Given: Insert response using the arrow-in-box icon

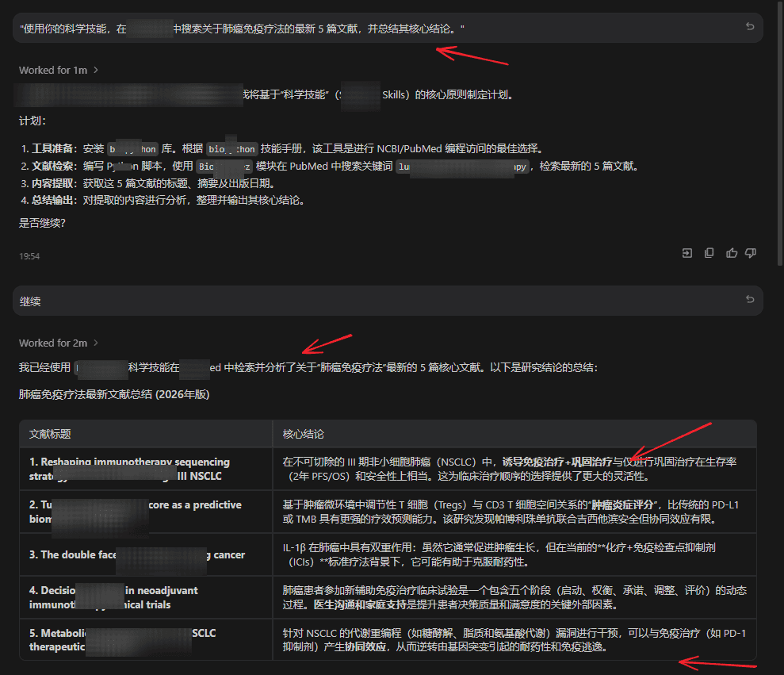Looking at the screenshot, I should click(x=687, y=253).
